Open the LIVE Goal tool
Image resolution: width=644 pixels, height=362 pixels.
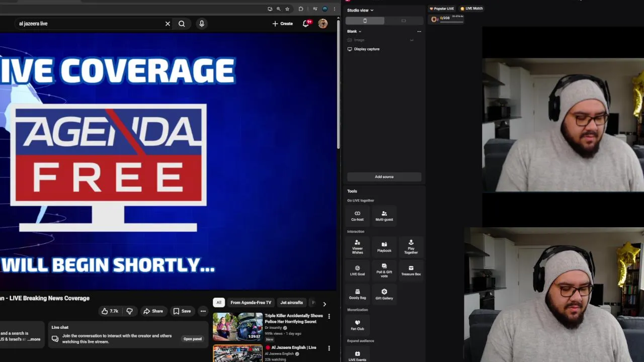(x=357, y=270)
